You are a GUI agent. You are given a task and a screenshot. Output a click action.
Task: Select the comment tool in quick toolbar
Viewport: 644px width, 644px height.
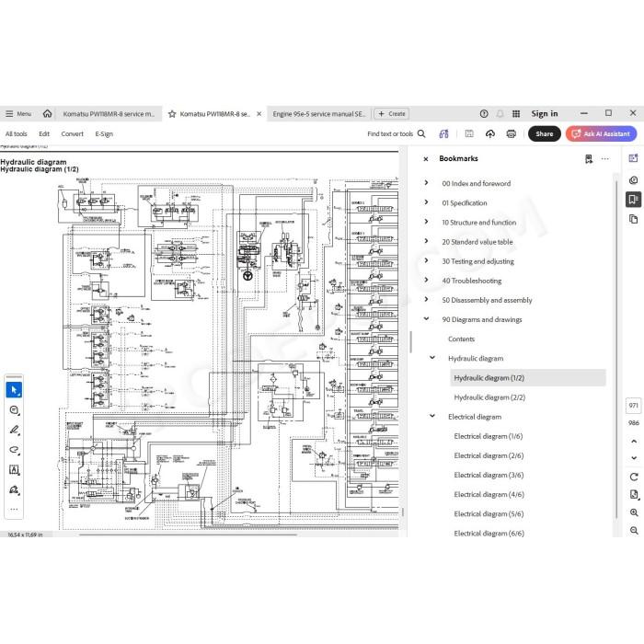pos(14,410)
